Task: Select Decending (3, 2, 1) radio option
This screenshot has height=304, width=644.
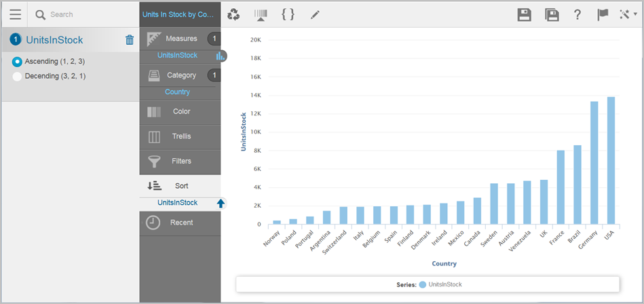Action: (17, 77)
